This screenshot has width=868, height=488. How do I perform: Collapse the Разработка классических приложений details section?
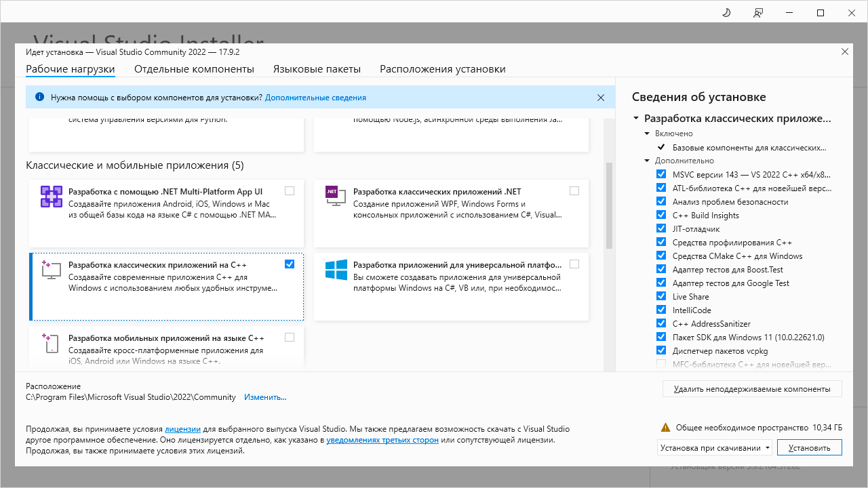[636, 118]
